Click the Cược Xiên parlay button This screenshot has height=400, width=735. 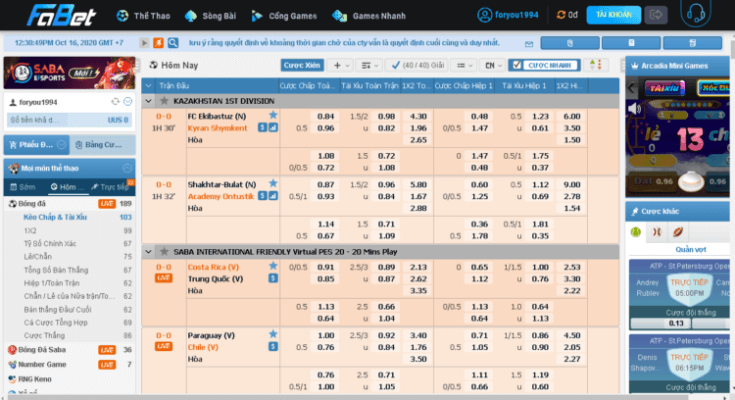303,65
